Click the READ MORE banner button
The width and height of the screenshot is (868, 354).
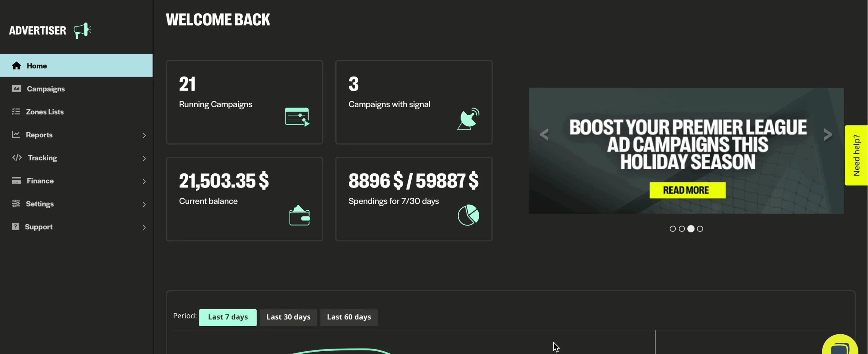tap(687, 190)
